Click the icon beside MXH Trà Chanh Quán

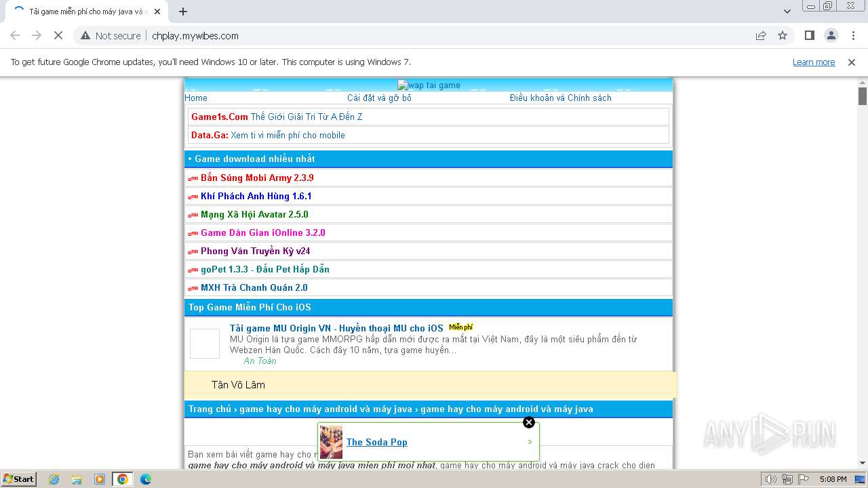193,288
